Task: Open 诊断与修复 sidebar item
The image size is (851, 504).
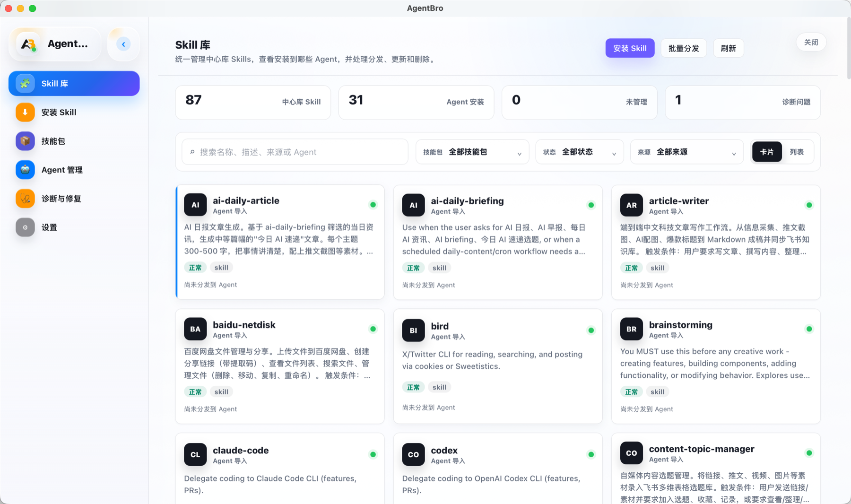Action: (74, 199)
